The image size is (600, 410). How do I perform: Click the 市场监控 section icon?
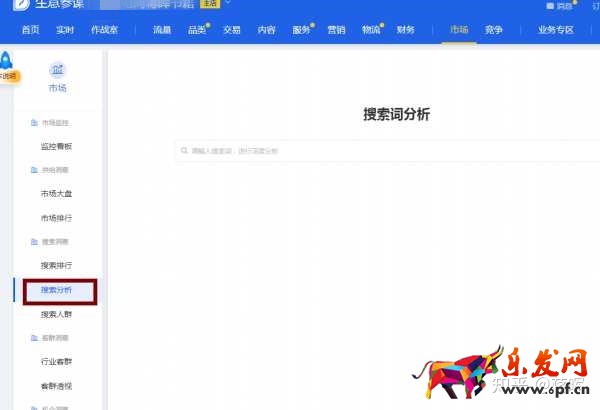(34, 123)
